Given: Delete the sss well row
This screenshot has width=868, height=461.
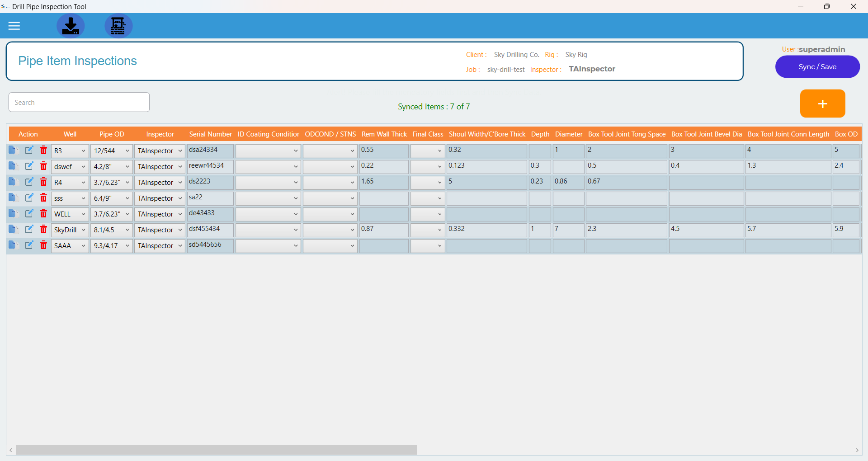Looking at the screenshot, I should tap(43, 198).
